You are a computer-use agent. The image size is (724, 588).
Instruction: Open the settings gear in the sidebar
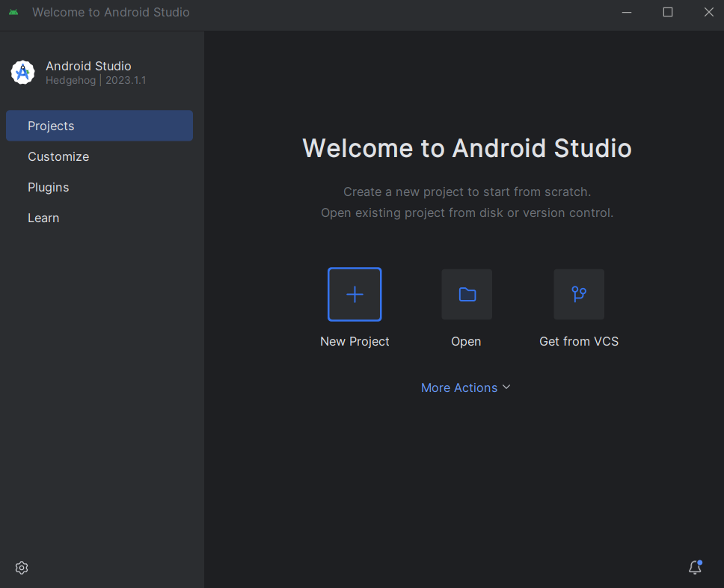click(22, 568)
